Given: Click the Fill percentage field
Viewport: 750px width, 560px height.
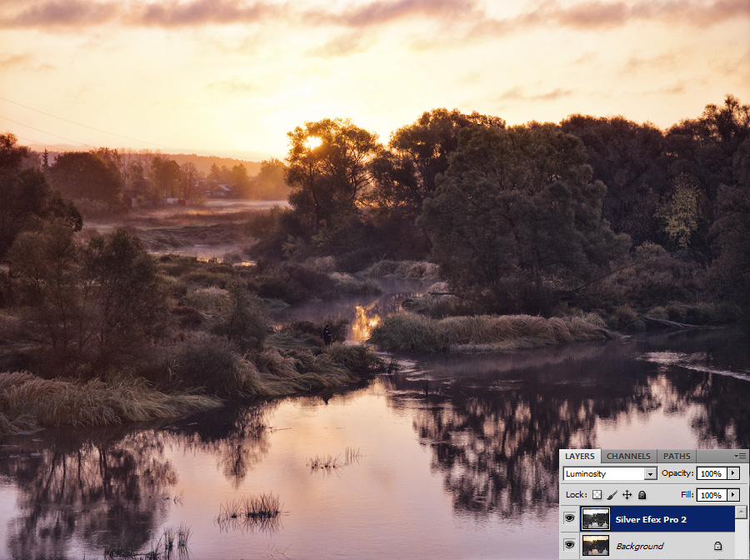Looking at the screenshot, I should [x=711, y=495].
